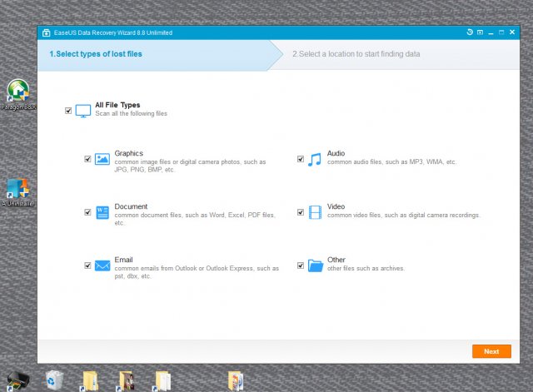
Task: Click the Other folder icon
Action: pos(315,265)
